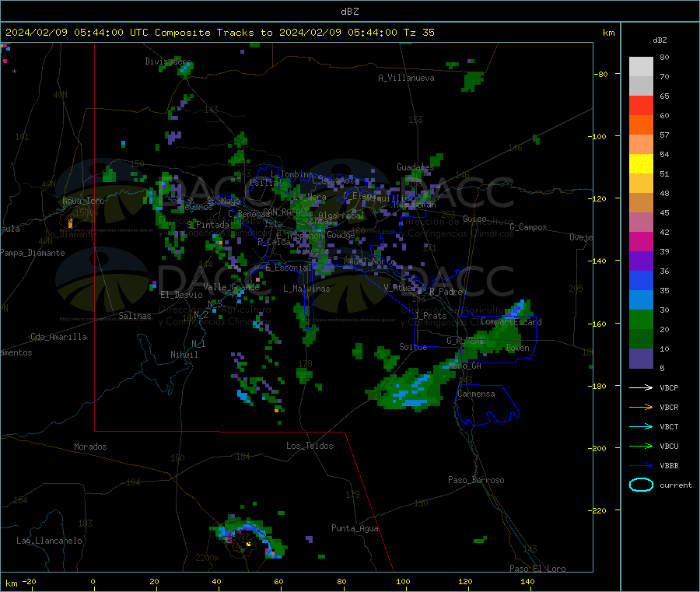Click the 80 km x-axis tick label
This screenshot has width=700, height=592.
(341, 581)
